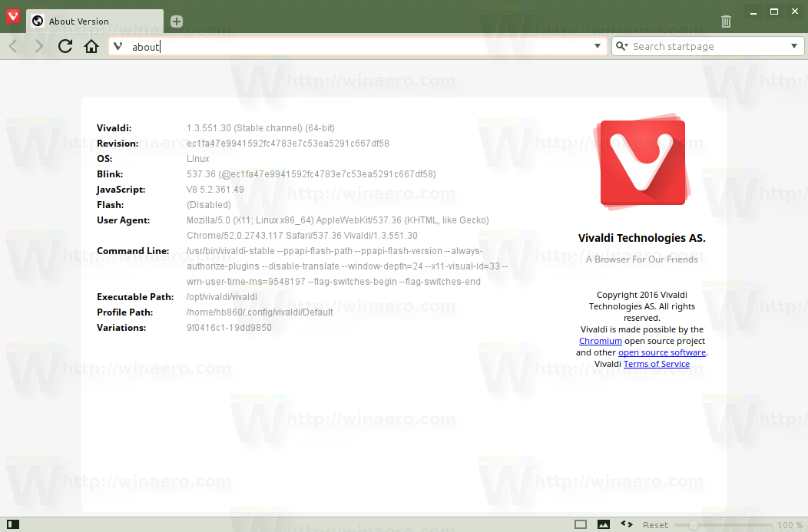Open the closed tabs trash bin
Screen dimensions: 808x532
point(726,21)
